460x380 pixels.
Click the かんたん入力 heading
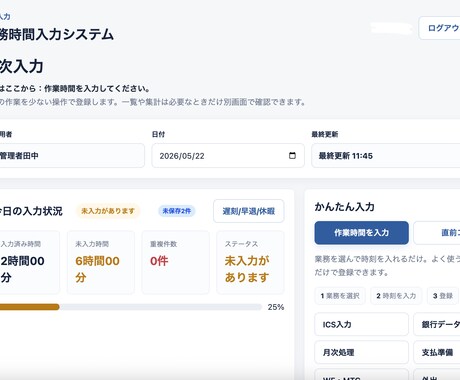pos(345,207)
